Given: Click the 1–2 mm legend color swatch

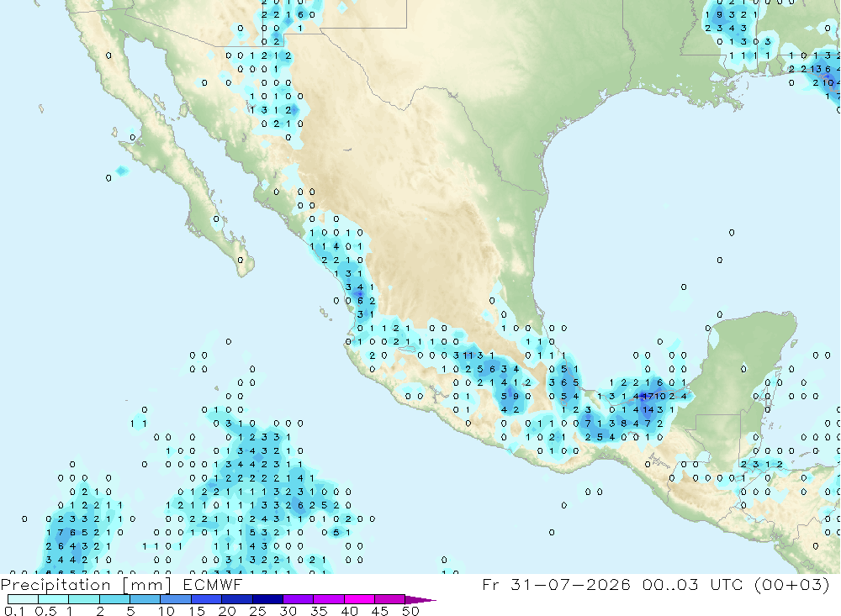Looking at the screenshot, I should click(84, 599).
